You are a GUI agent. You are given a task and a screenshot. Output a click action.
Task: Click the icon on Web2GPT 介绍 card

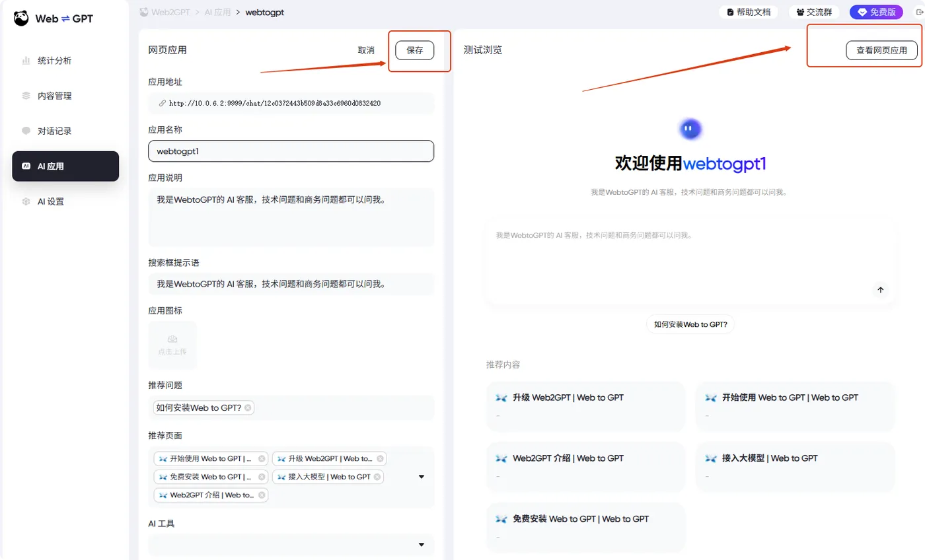click(x=501, y=458)
